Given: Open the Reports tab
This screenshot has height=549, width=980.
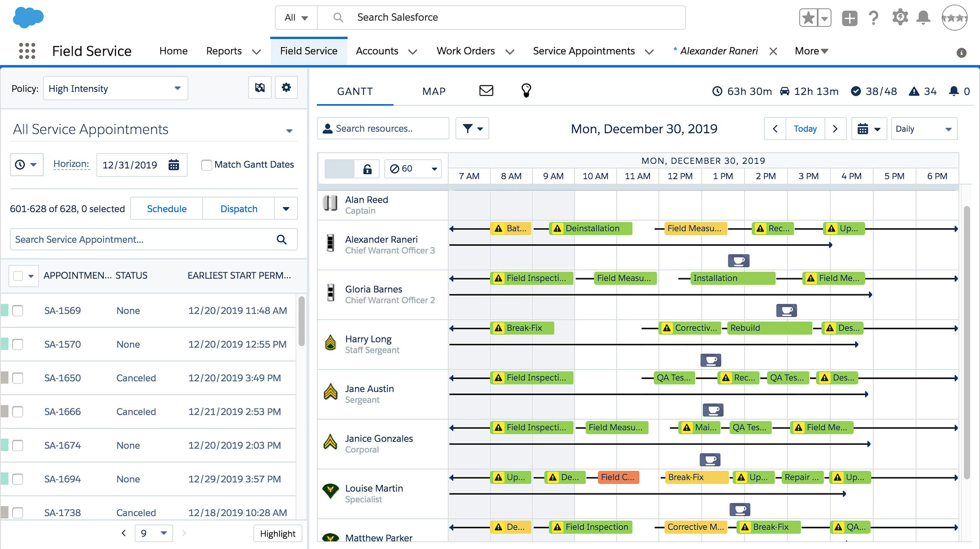Looking at the screenshot, I should click(224, 51).
